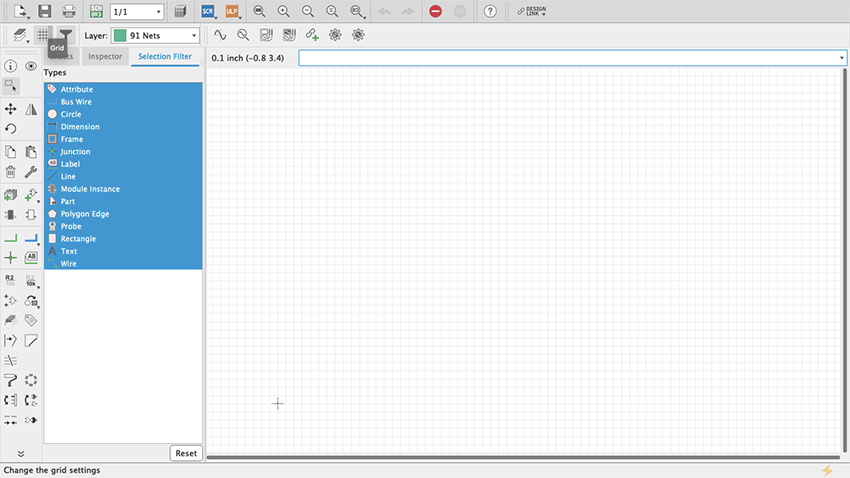850x478 pixels.
Task: Select the Move tool
Action: click(x=10, y=109)
